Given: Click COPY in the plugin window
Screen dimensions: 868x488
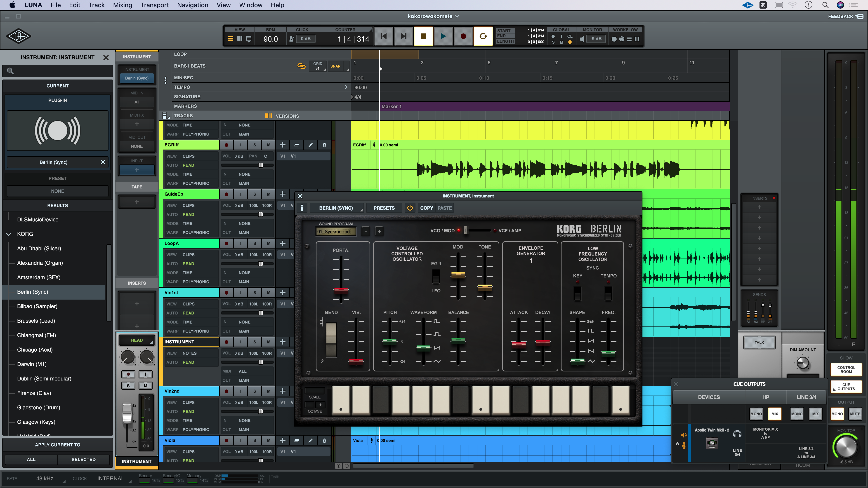Looking at the screenshot, I should click(426, 208).
